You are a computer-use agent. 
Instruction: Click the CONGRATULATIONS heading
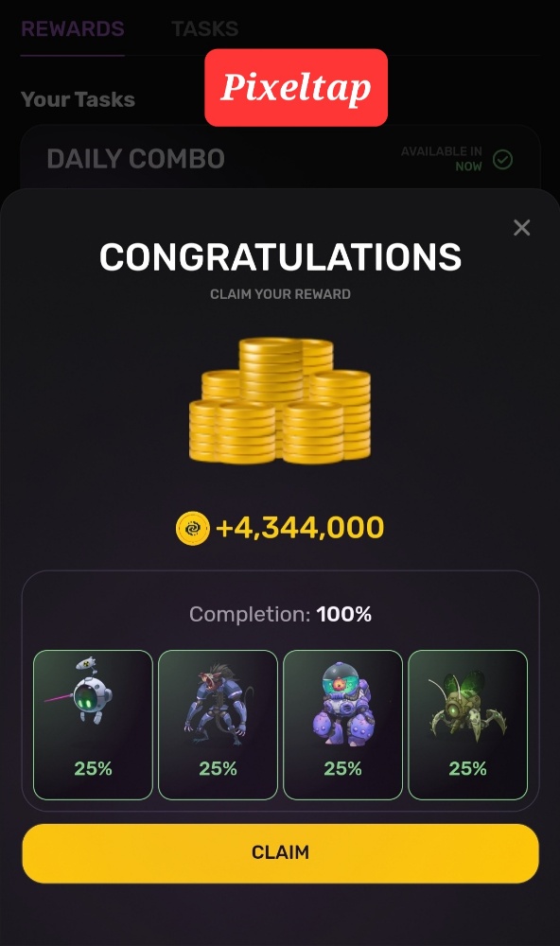pyautogui.click(x=280, y=257)
